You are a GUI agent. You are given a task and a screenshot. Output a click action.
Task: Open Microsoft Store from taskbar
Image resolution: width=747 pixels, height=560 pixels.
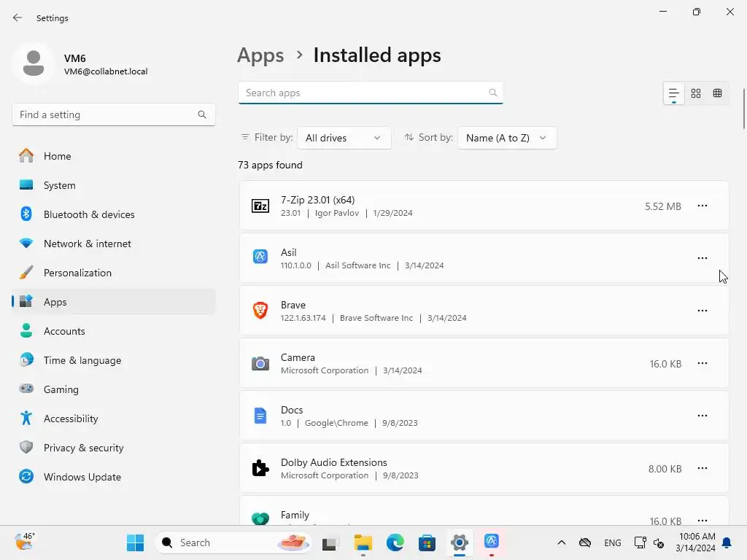(427, 542)
